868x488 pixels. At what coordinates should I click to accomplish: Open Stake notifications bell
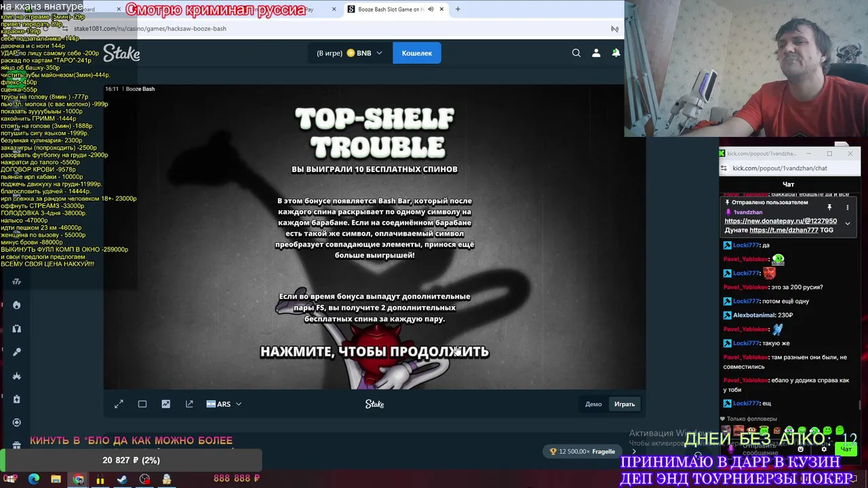tap(616, 53)
